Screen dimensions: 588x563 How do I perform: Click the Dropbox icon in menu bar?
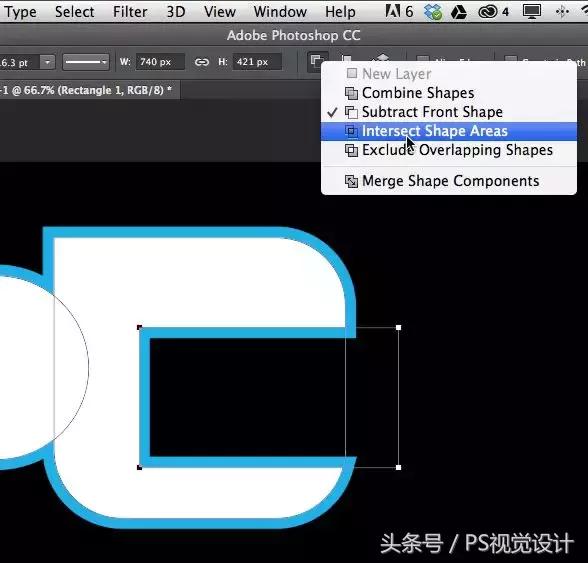[x=433, y=12]
